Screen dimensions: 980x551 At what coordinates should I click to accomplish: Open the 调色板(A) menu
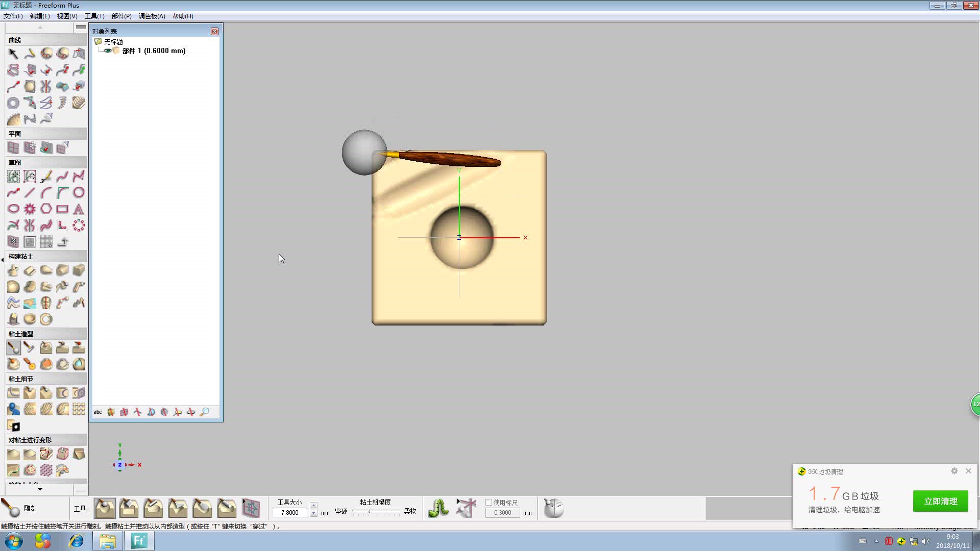[152, 16]
